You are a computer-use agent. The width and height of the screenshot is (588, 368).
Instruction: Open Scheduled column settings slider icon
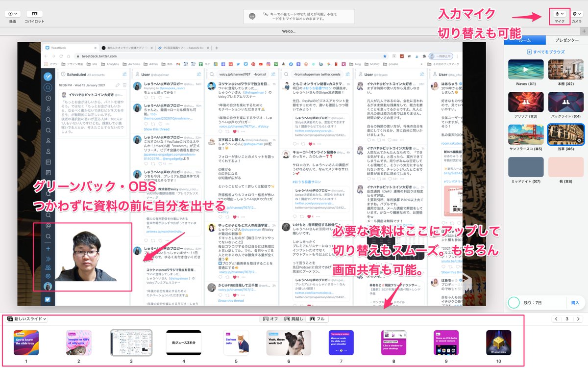click(x=124, y=75)
